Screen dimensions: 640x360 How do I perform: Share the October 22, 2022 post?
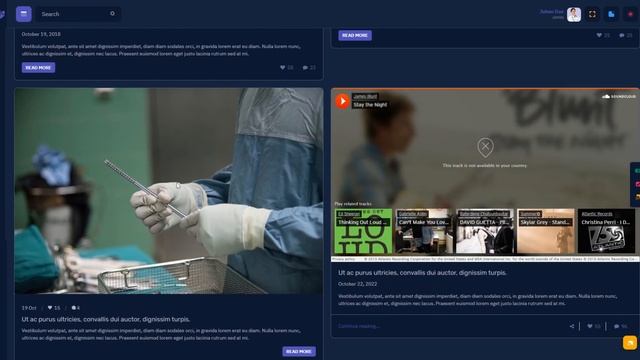(572, 326)
